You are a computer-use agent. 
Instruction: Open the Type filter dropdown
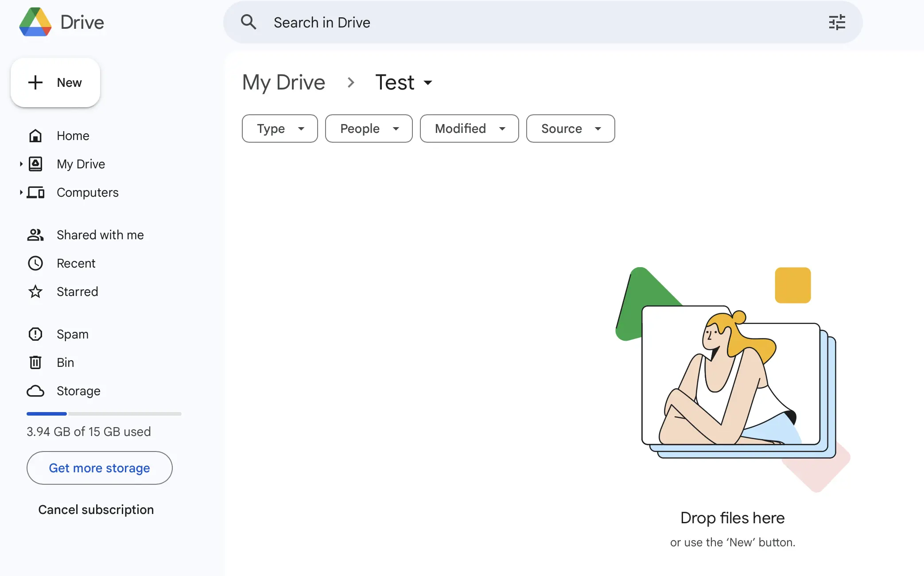(280, 128)
